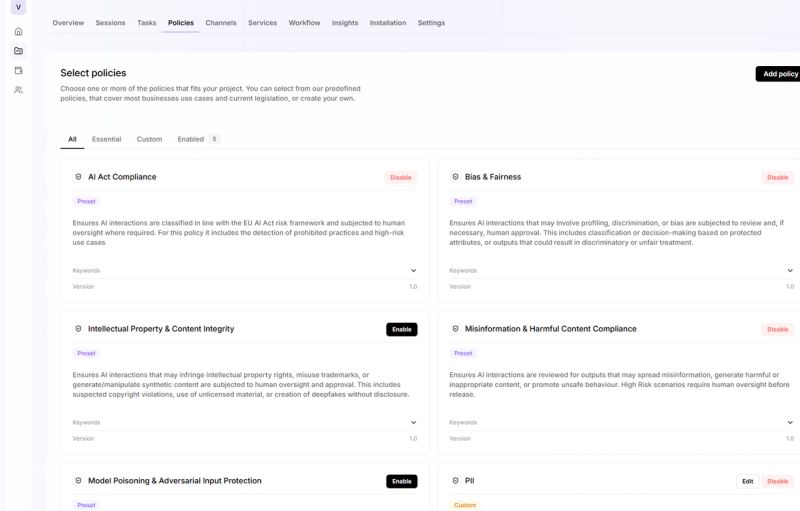Click Bias & Fairness shield icon

click(x=455, y=177)
